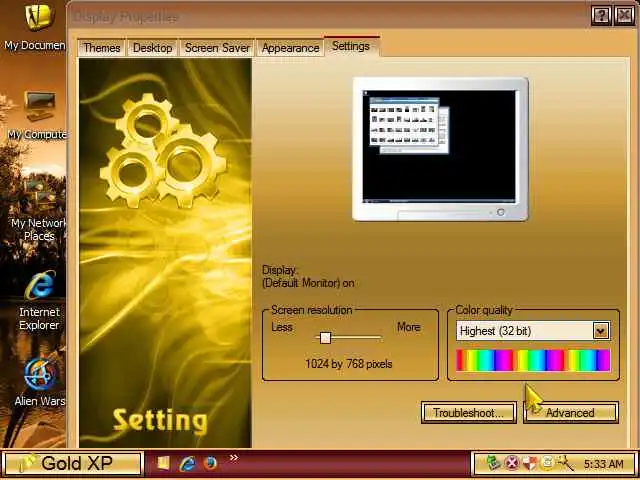Click the Show Desktop quick launch icon

pos(163,463)
